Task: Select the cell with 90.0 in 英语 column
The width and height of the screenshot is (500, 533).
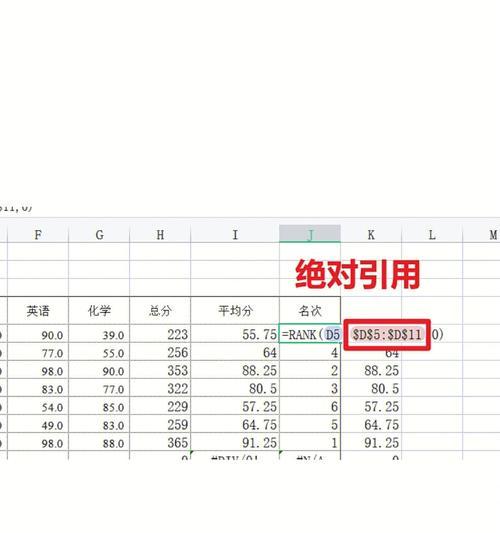Action: (x=38, y=333)
